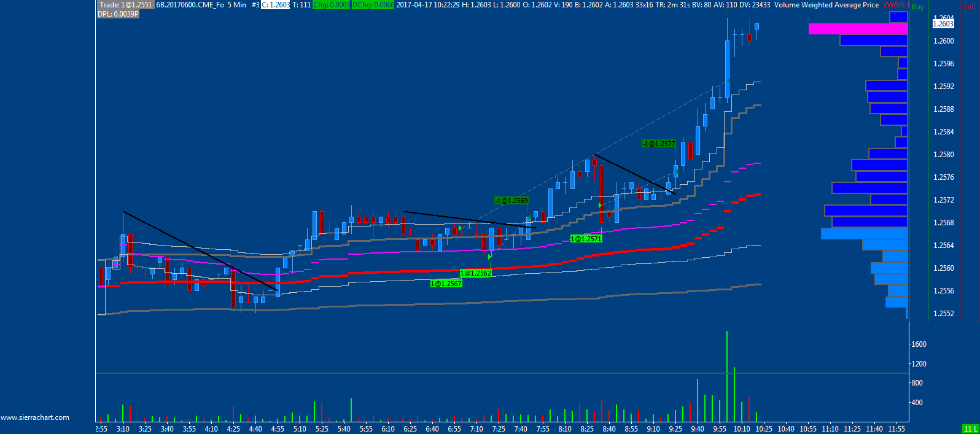Click the Volume Weighted Average Price label
Screen dimensions: 980x434
pos(826,5)
